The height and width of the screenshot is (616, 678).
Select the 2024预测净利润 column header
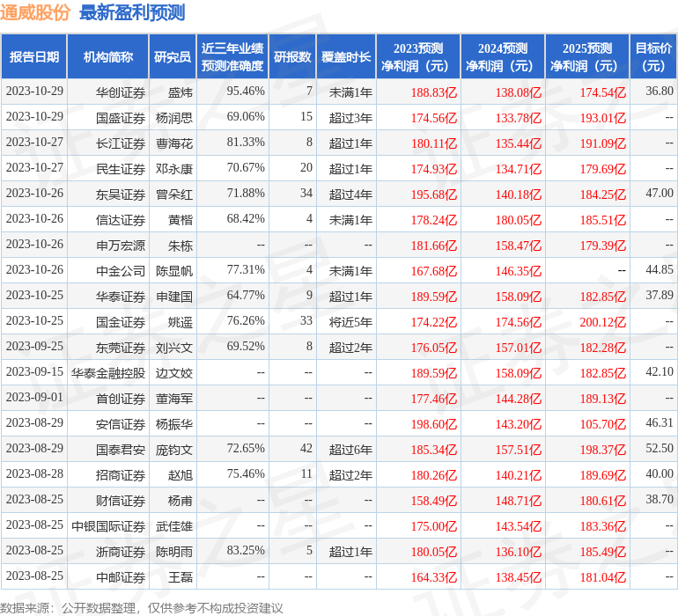(x=503, y=57)
